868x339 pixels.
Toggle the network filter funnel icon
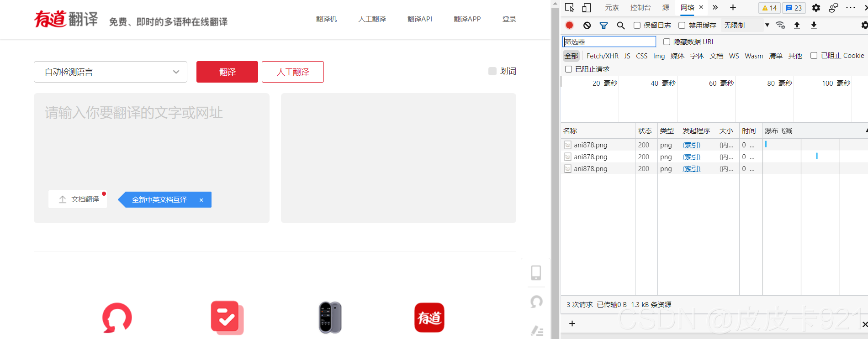pyautogui.click(x=603, y=26)
